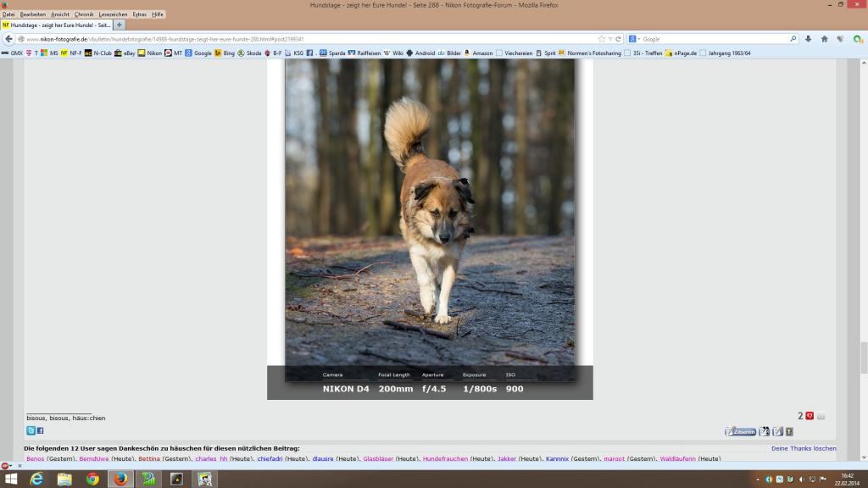
Task: Open the N-Club bookmark
Action: coord(98,53)
